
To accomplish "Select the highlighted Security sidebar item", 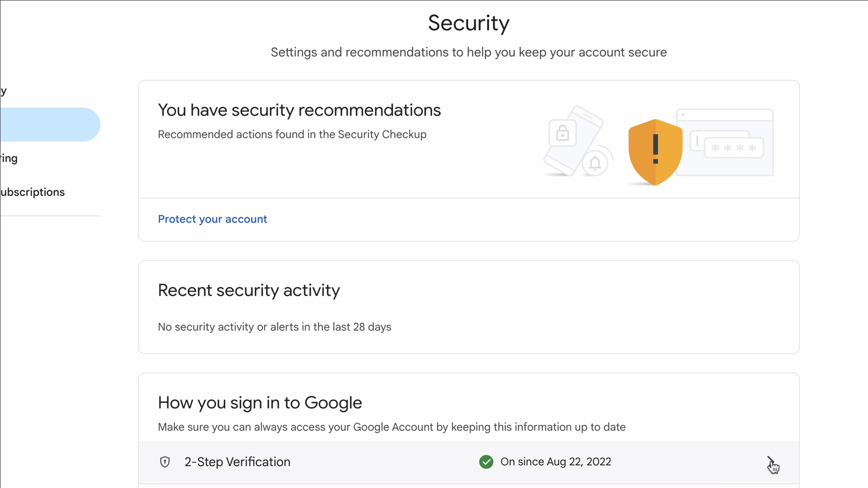I will tap(50, 124).
